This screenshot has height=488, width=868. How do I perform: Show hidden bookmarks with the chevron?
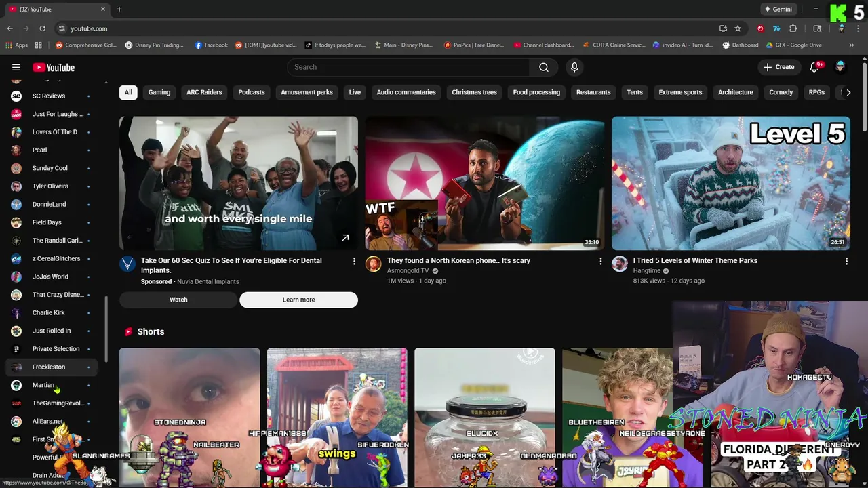click(x=851, y=45)
